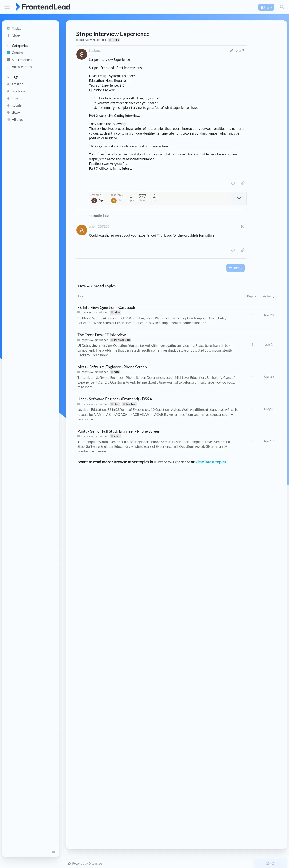
Task: Expand the topic details chevron
Action: pos(239,198)
